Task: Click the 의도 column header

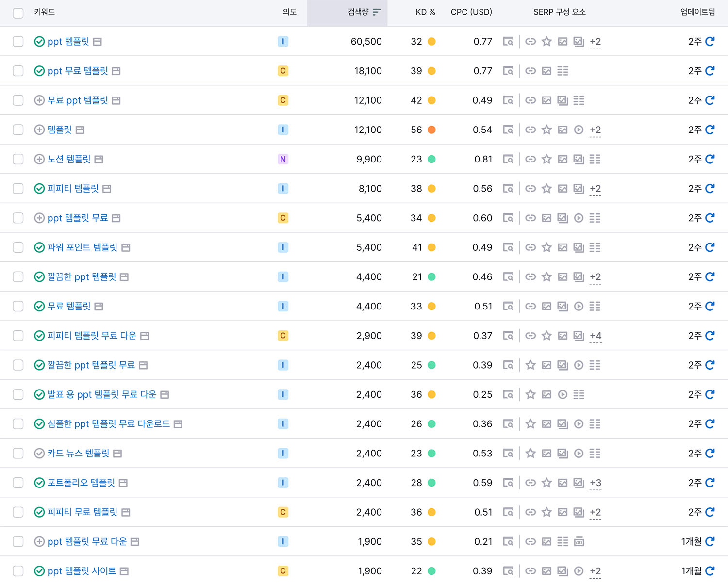Action: coord(290,12)
